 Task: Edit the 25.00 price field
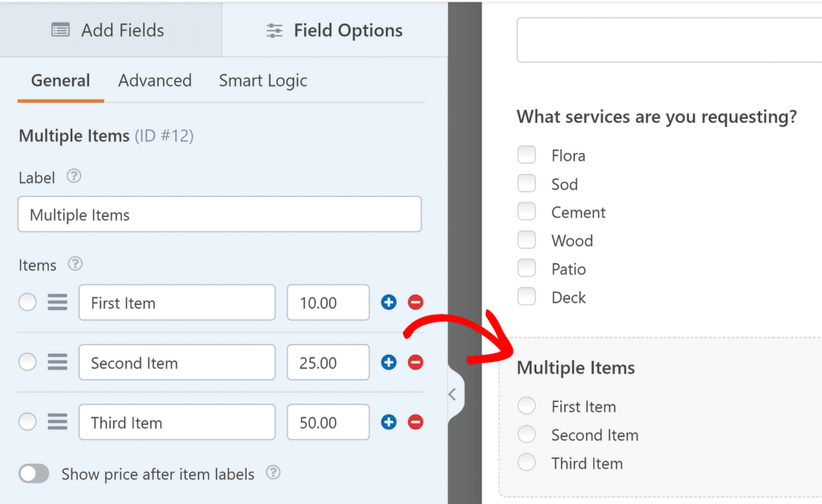pos(328,362)
